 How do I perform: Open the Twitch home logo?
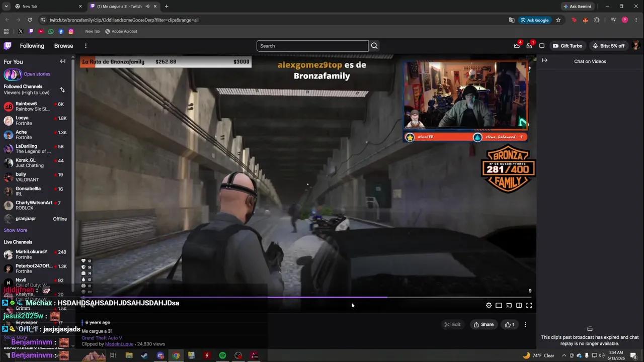pos(8,46)
